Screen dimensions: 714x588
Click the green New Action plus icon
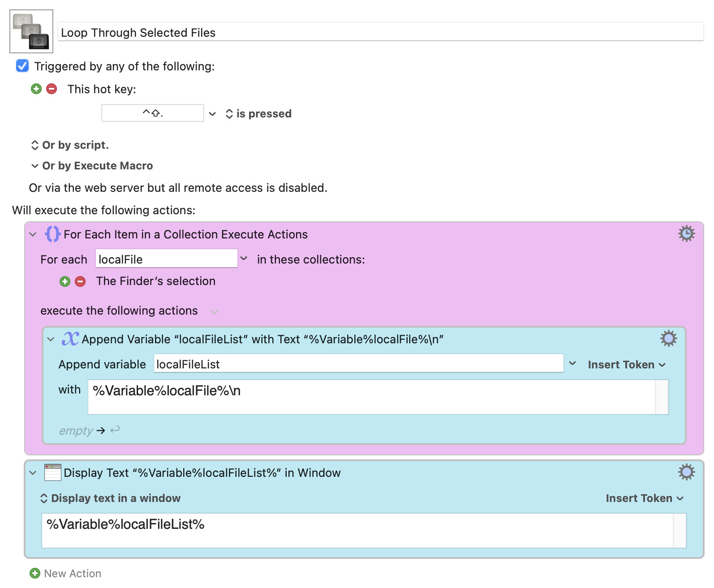35,573
